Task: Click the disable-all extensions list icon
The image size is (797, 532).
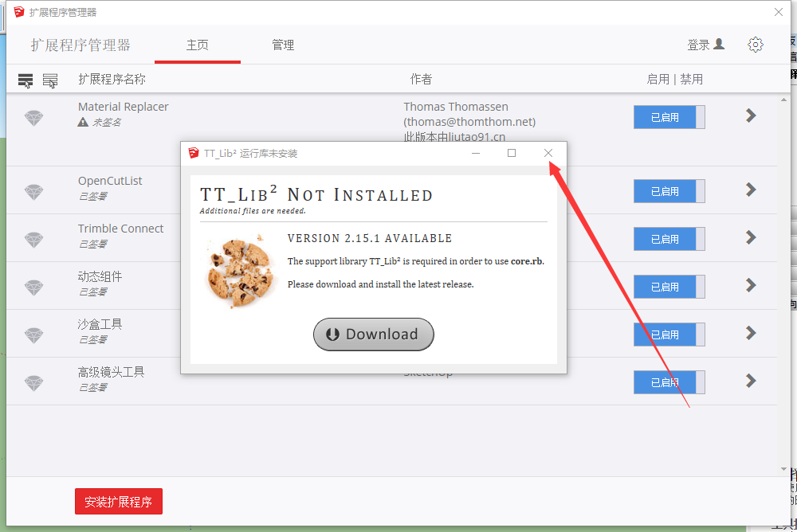Action: coord(49,80)
